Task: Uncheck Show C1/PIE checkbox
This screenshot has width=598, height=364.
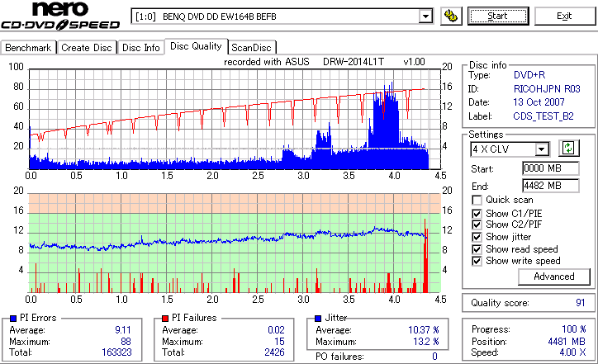Action: (477, 214)
